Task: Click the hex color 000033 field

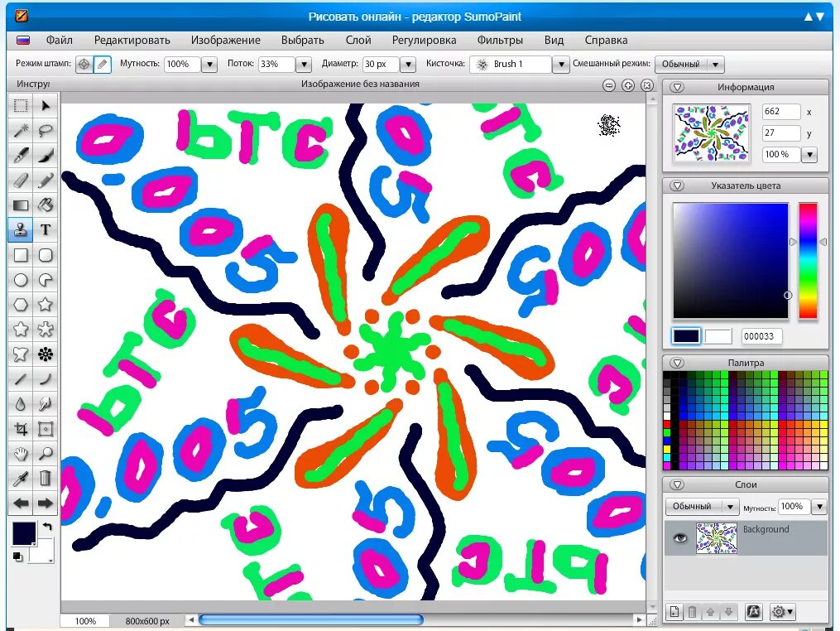Action: click(761, 336)
